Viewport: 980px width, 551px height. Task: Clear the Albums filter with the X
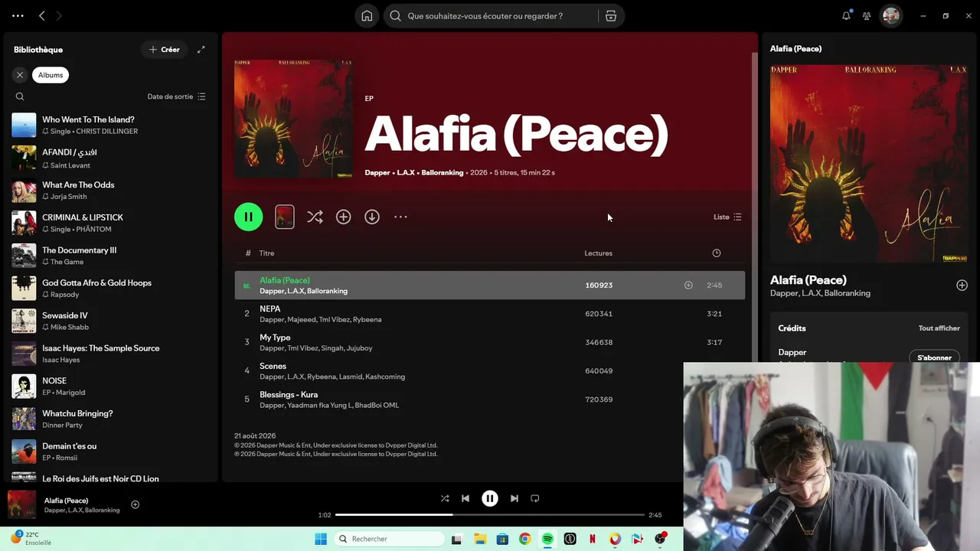pyautogui.click(x=20, y=75)
